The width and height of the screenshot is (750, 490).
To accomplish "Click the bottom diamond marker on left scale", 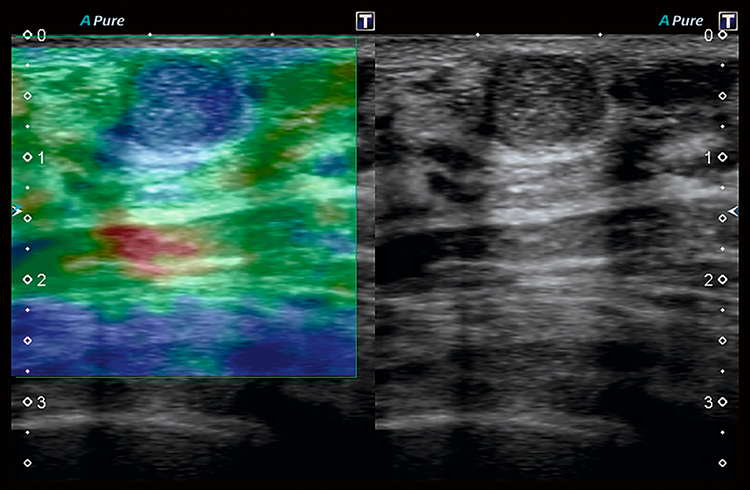I will (27, 463).
